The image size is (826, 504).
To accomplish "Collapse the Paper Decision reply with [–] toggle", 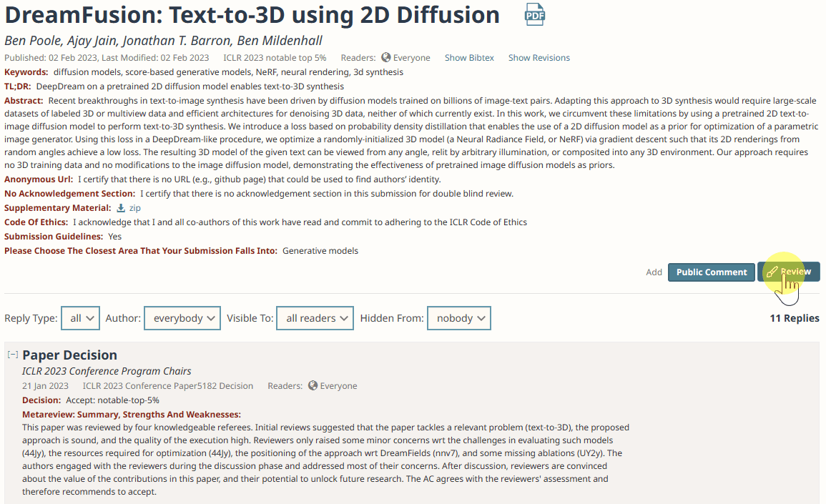I will coord(13,355).
